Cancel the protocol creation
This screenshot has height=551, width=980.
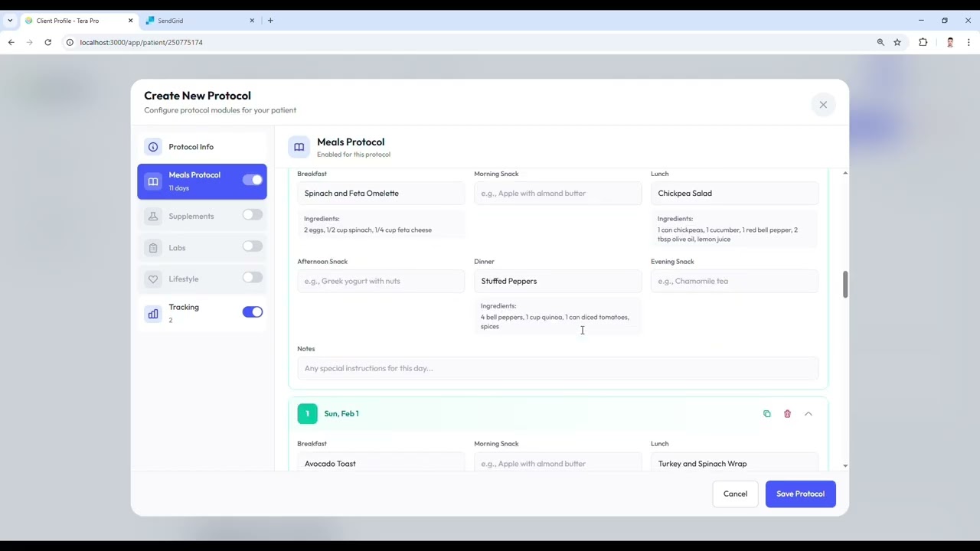[735, 494]
